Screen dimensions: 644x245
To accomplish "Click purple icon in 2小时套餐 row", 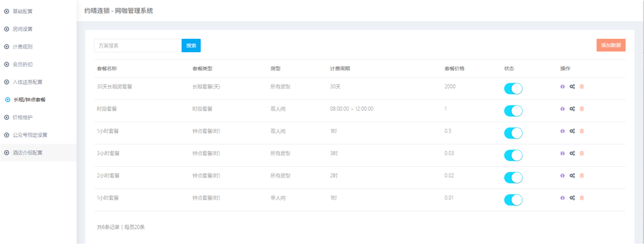I will point(562,176).
